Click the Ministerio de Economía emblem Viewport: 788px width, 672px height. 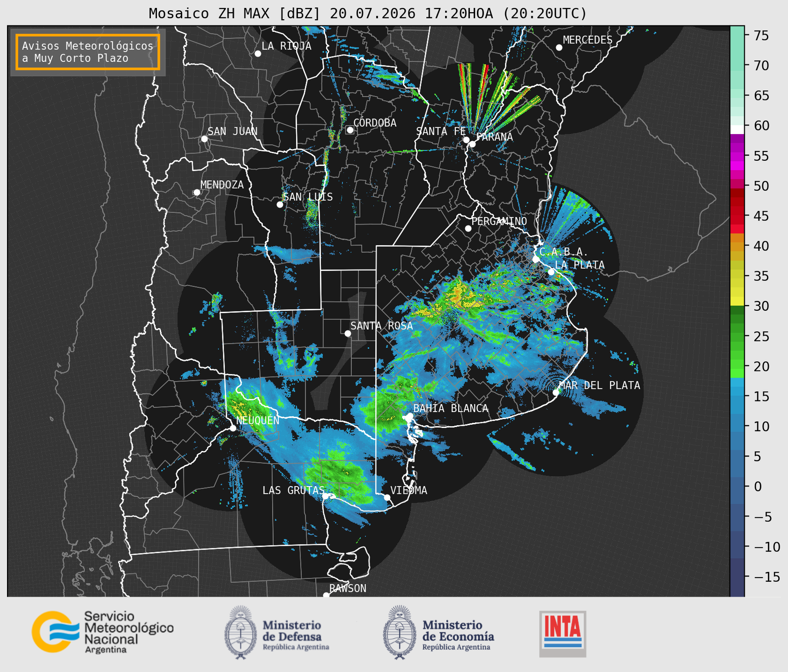coord(400,632)
